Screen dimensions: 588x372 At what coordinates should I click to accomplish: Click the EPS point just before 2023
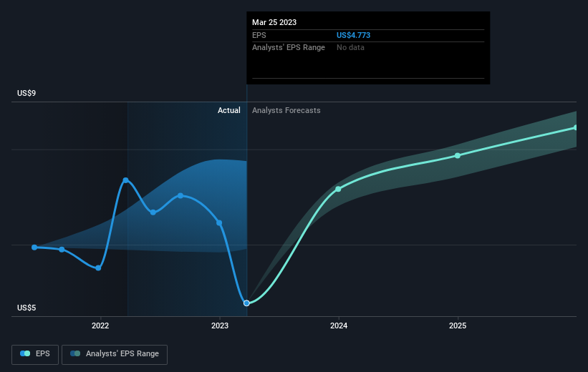[219, 223]
